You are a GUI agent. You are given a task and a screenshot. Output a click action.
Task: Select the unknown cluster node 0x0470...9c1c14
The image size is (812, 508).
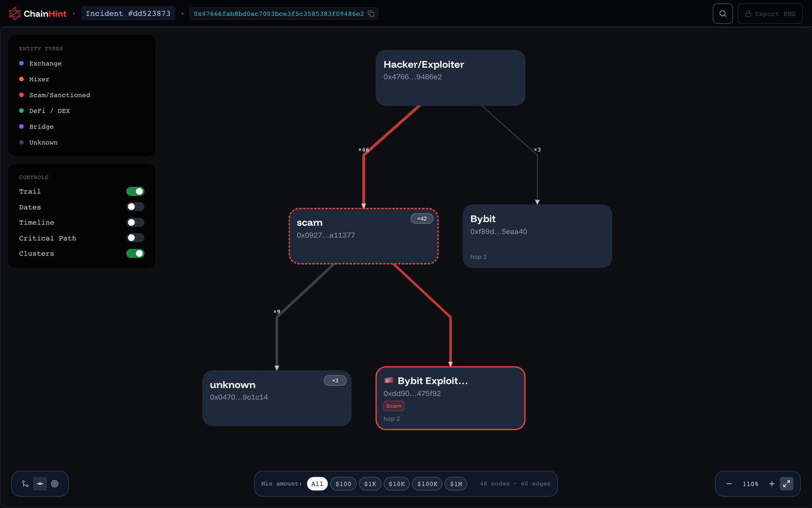point(277,398)
